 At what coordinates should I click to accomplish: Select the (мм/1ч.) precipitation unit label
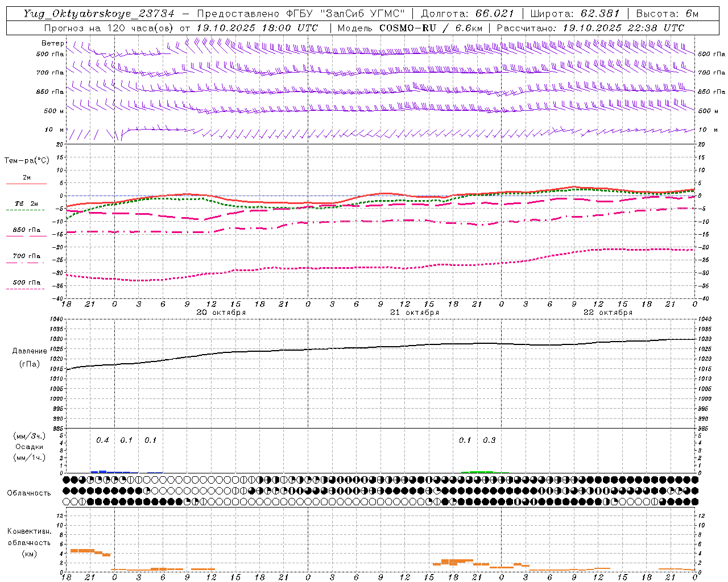30,458
